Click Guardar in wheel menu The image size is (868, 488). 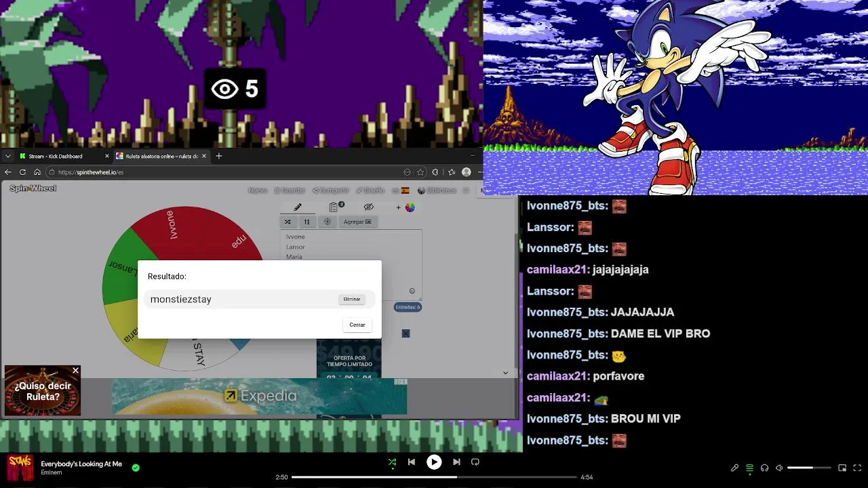click(290, 190)
